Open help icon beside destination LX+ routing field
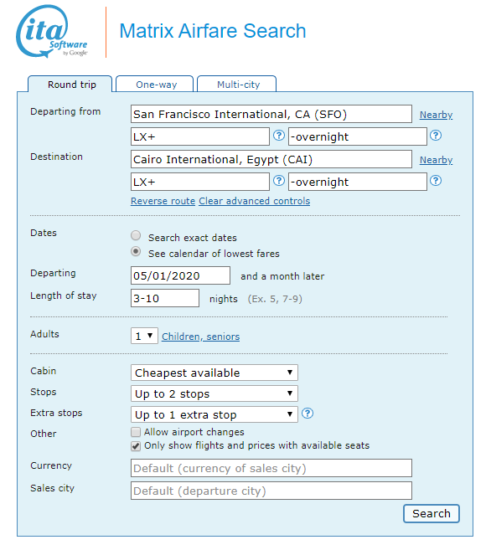Viewport: 491px width, 550px height. coord(279,181)
